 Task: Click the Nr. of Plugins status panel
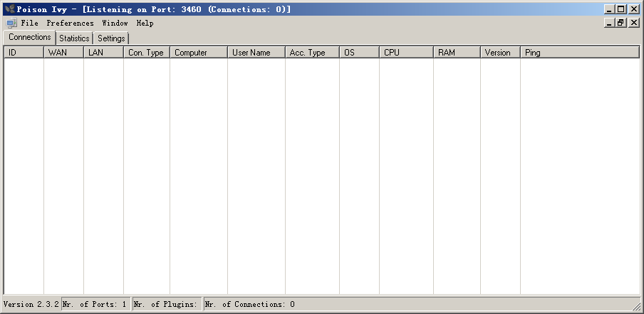(x=167, y=304)
